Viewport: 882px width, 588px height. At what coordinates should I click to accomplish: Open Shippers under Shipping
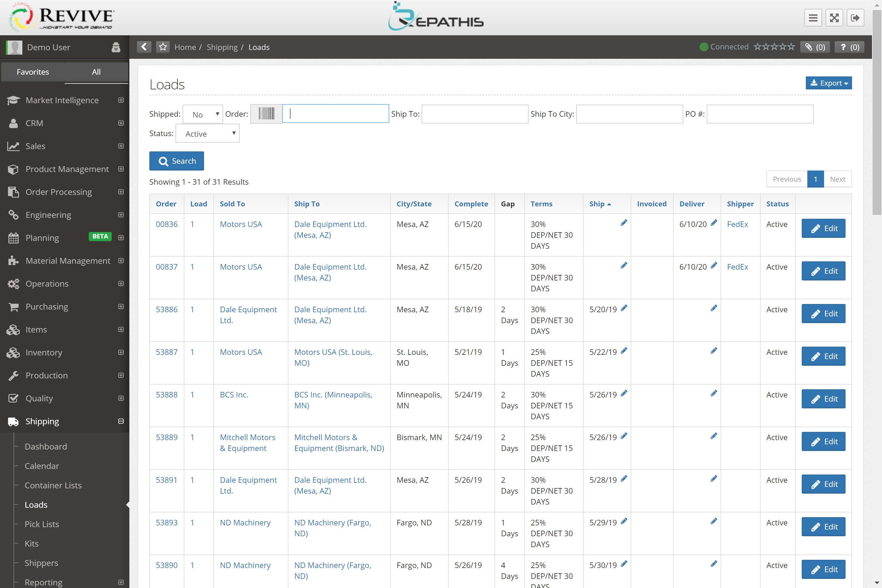[41, 563]
